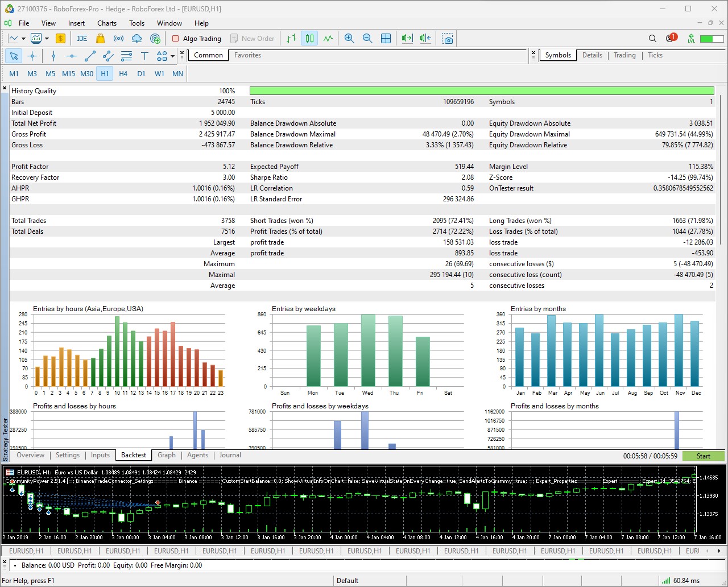Image resolution: width=728 pixels, height=587 pixels.
Task: Switch to the Graph tab
Action: coord(167,455)
